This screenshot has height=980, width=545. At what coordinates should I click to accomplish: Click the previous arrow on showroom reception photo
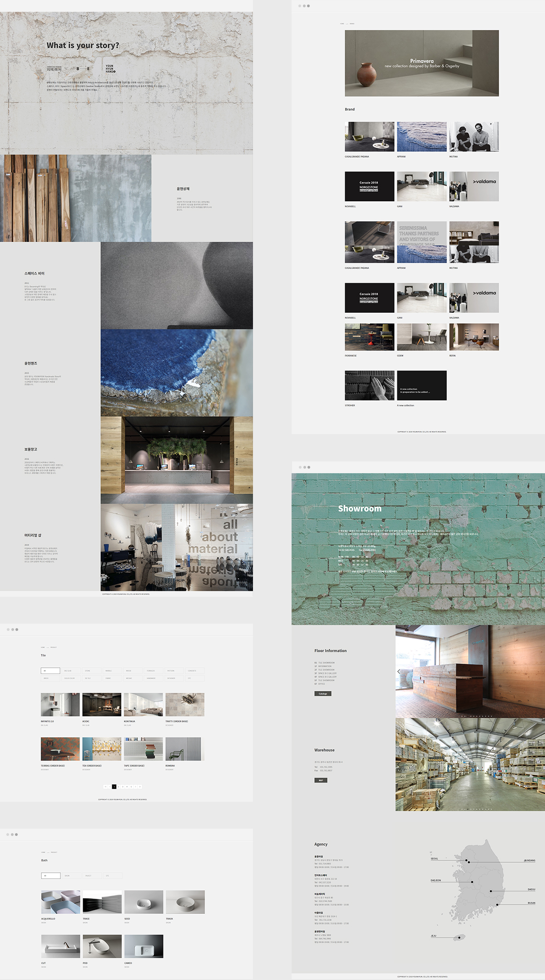pos(399,671)
